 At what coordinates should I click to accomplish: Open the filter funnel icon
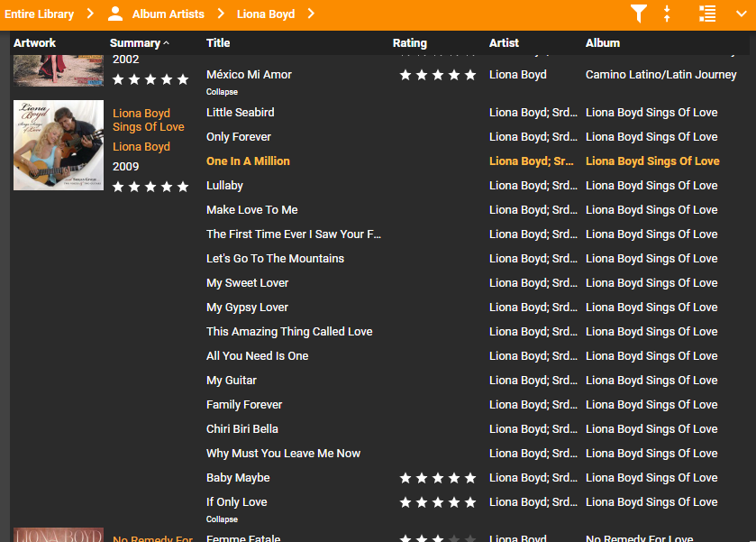638,14
